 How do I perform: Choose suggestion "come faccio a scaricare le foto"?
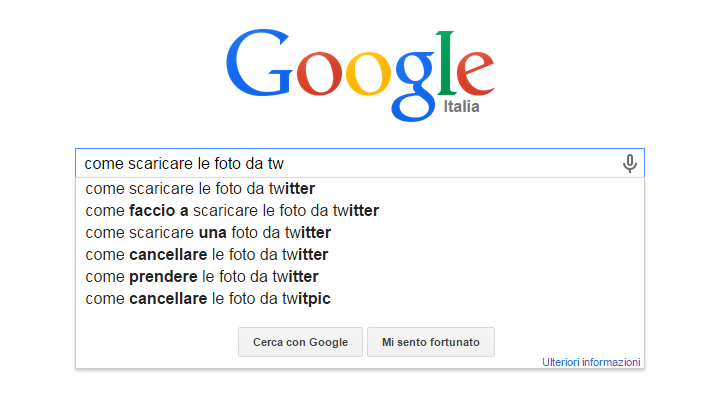click(x=232, y=210)
